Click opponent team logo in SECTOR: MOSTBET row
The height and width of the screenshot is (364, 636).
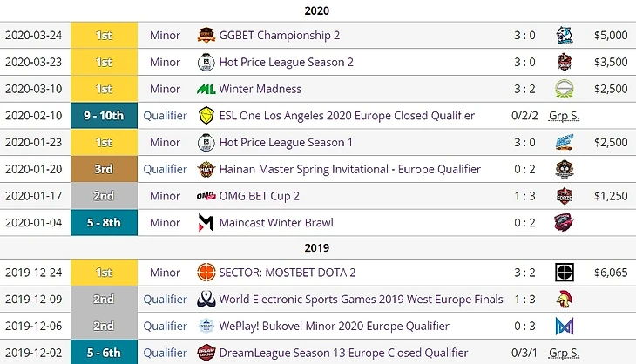pyautogui.click(x=565, y=273)
